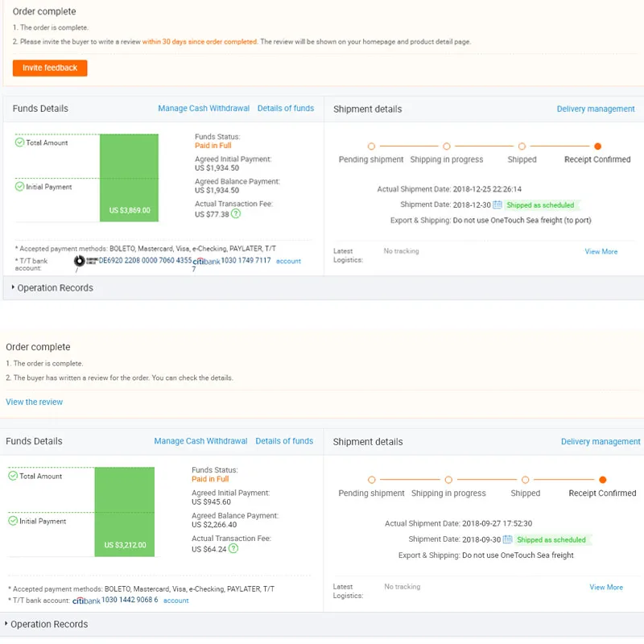Open Manage Cash Withdrawal in top order
Image resolution: width=644 pixels, height=644 pixels.
(204, 109)
